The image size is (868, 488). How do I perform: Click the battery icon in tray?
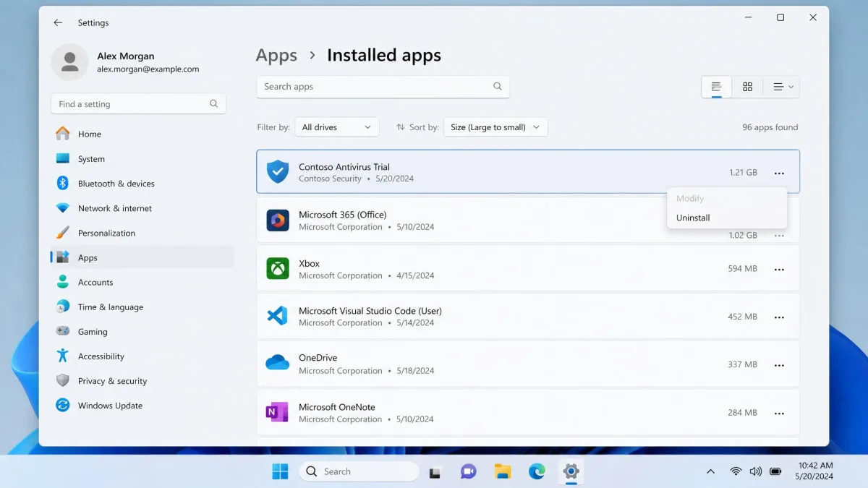point(775,471)
